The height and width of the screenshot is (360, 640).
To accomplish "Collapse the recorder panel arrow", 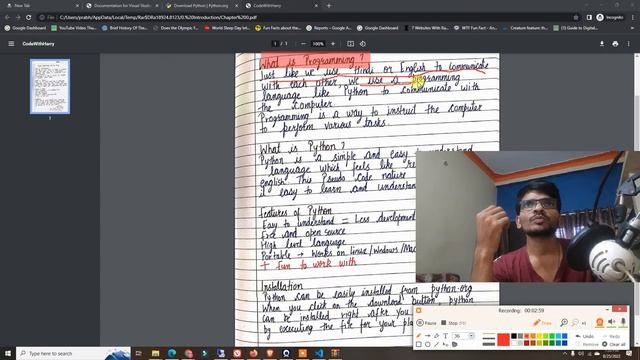I will [607, 310].
